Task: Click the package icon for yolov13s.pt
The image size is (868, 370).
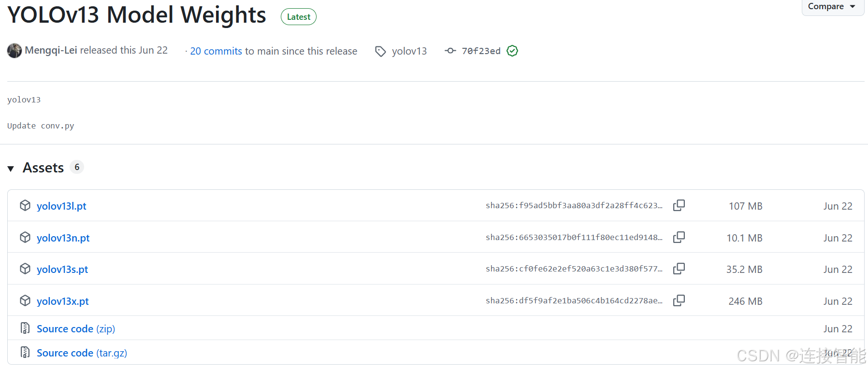Action: [x=25, y=269]
